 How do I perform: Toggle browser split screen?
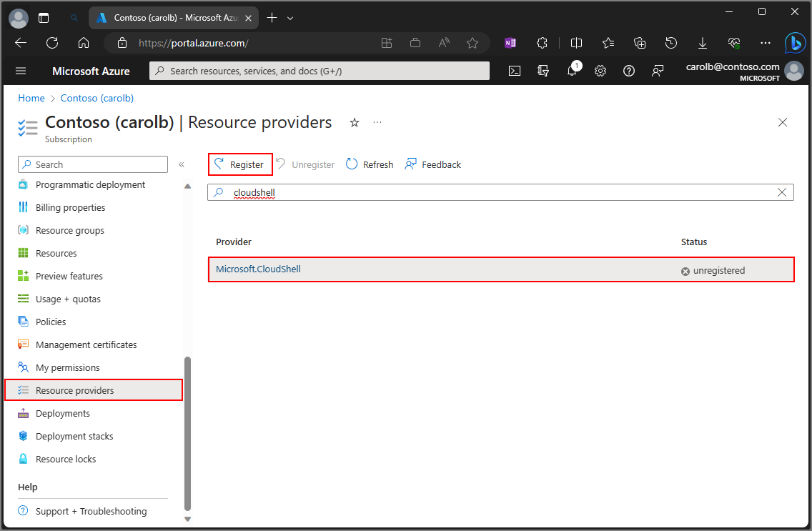click(x=576, y=43)
